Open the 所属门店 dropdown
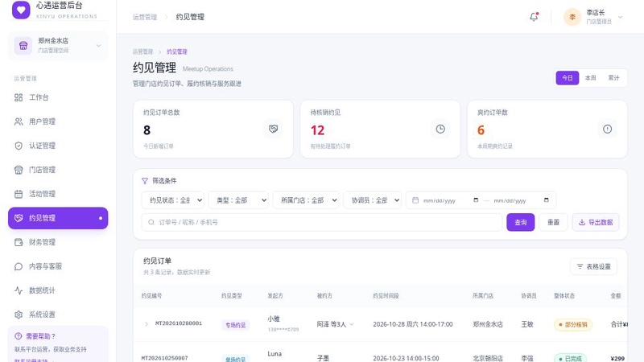The height and width of the screenshot is (362, 644). click(306, 200)
